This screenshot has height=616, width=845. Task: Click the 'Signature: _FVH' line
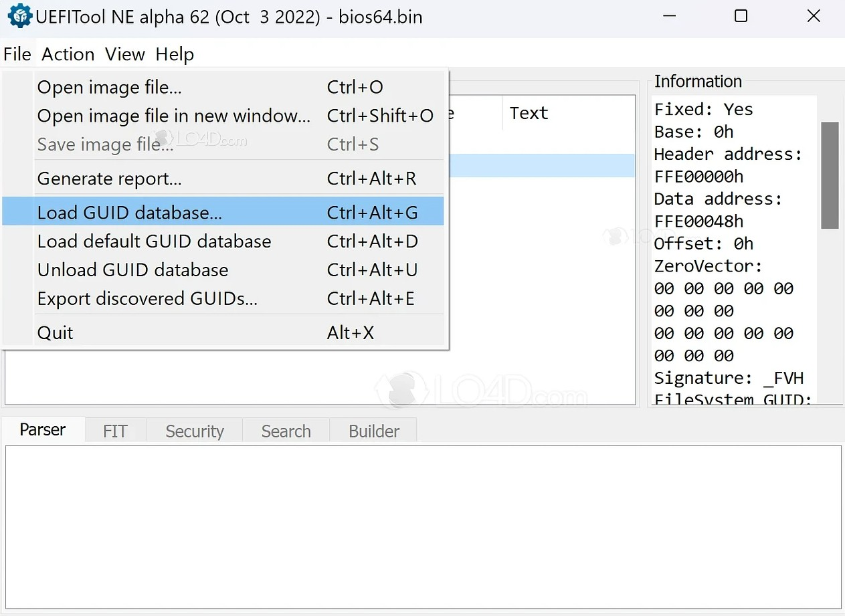729,378
